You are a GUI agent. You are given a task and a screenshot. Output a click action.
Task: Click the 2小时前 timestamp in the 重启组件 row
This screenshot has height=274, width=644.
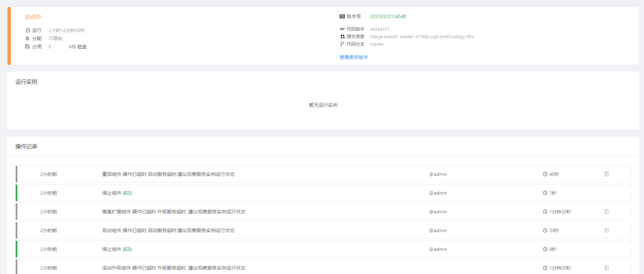(49, 174)
